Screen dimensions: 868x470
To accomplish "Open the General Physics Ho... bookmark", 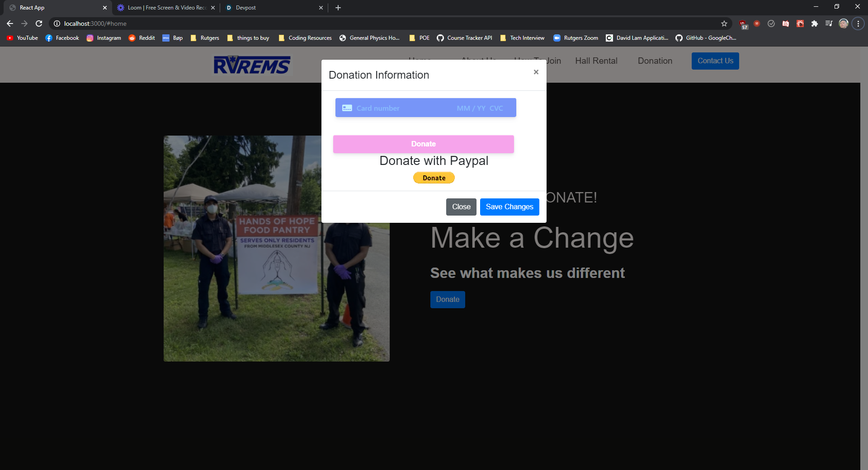I will pyautogui.click(x=370, y=38).
